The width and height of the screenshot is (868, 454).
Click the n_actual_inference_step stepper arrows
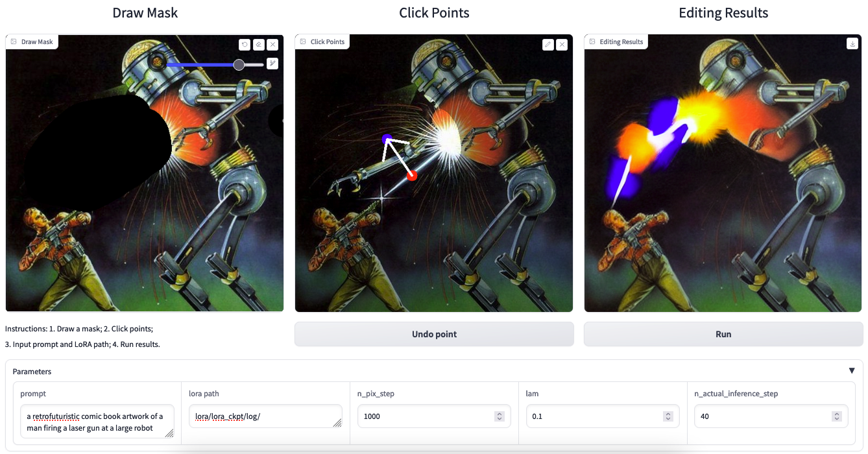coord(836,416)
